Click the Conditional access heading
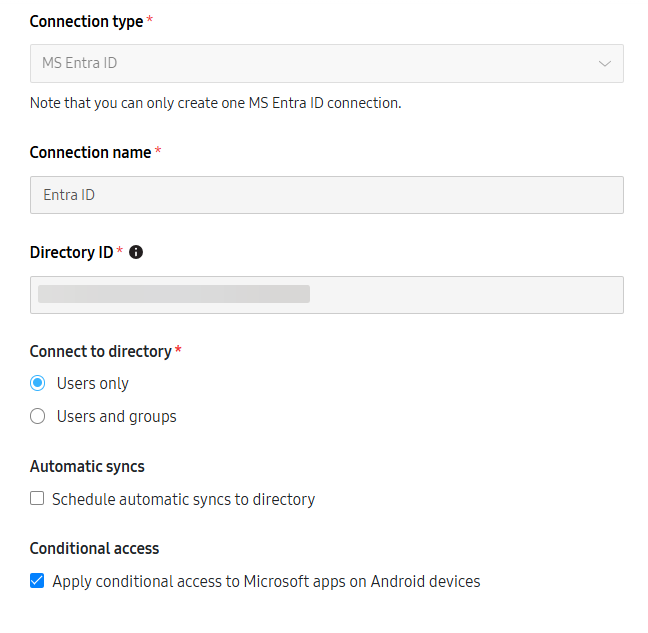 (x=94, y=548)
